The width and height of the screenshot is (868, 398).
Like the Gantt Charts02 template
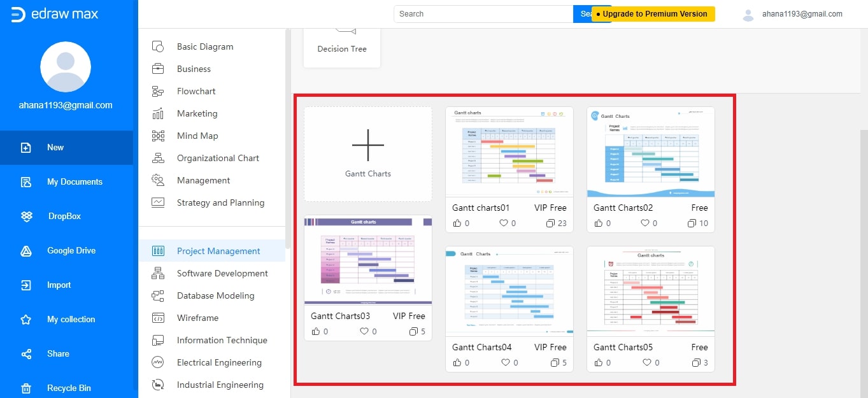pos(599,224)
